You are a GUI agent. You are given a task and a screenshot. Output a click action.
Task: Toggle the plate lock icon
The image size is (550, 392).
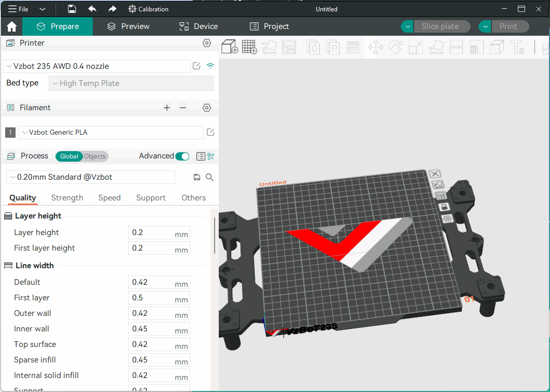[444, 207]
